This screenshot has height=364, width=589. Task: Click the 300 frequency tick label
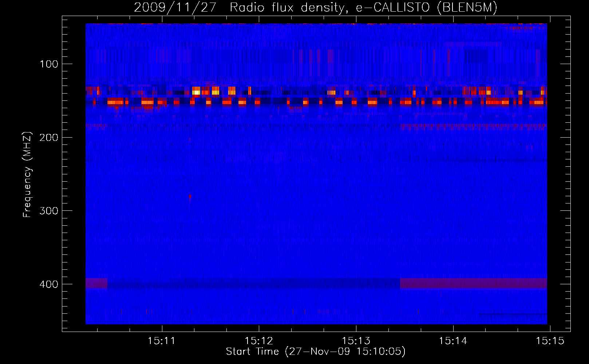[49, 211]
